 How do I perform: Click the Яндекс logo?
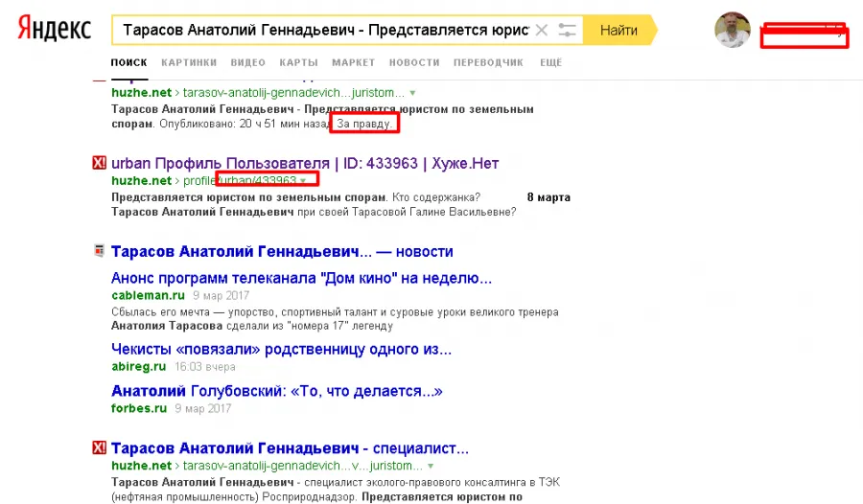pyautogui.click(x=54, y=29)
